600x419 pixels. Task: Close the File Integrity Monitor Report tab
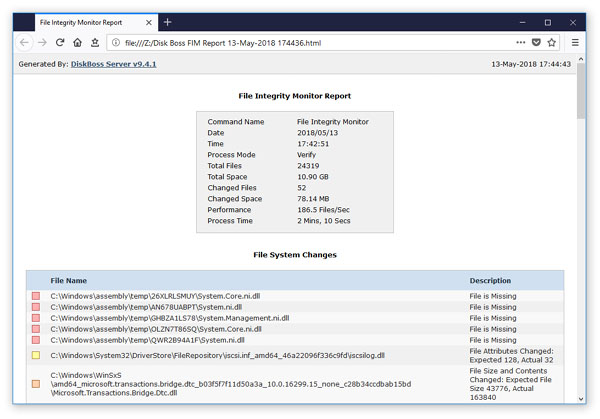coord(149,23)
